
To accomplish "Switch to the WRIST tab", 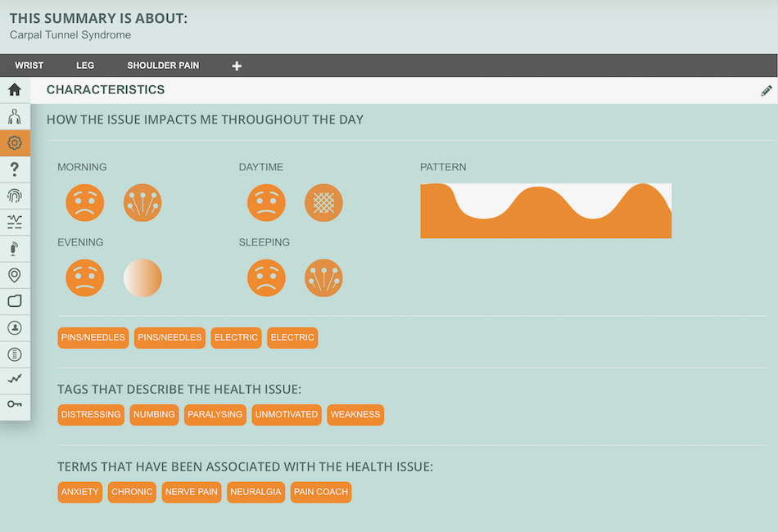I will click(x=29, y=65).
